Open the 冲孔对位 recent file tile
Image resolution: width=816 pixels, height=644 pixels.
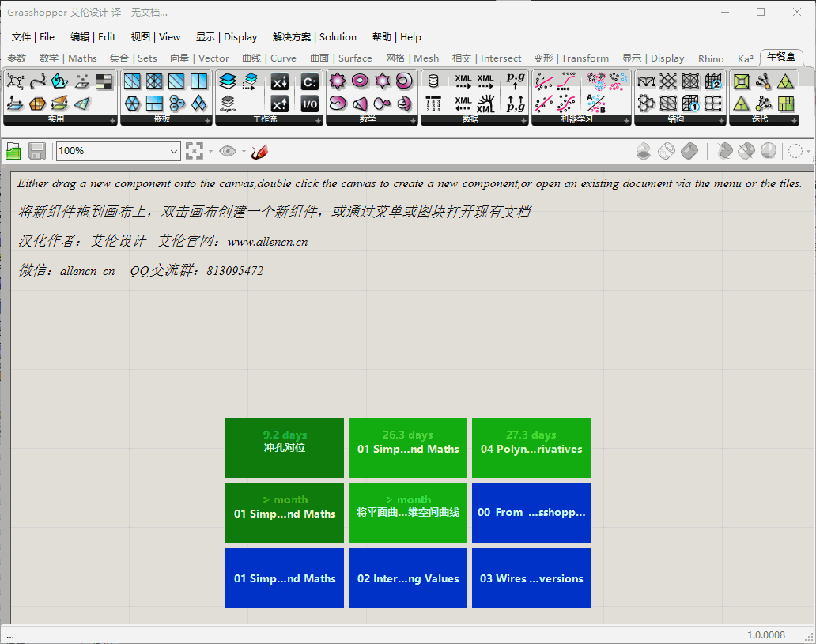tap(285, 448)
